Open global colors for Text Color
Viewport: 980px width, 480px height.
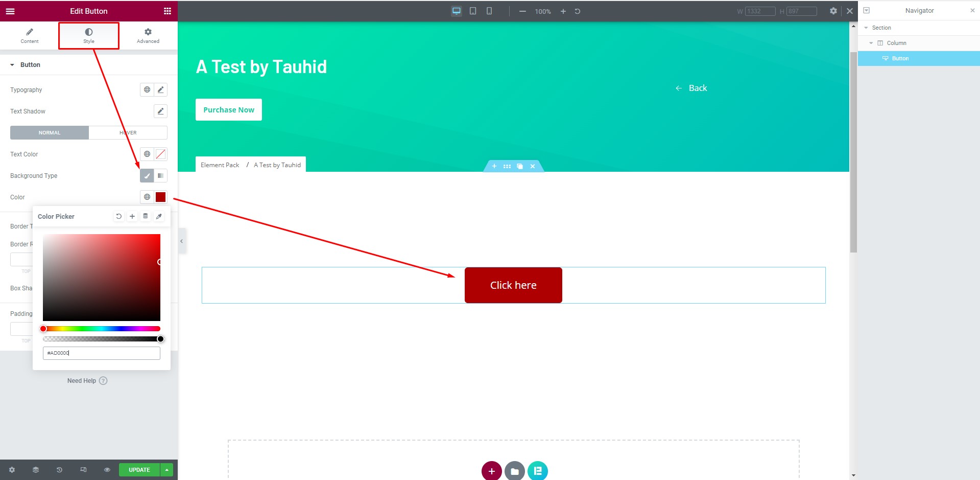pyautogui.click(x=147, y=154)
